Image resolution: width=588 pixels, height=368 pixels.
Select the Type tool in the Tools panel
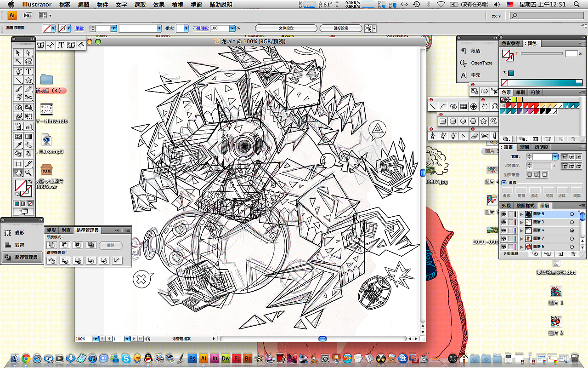coord(28,71)
